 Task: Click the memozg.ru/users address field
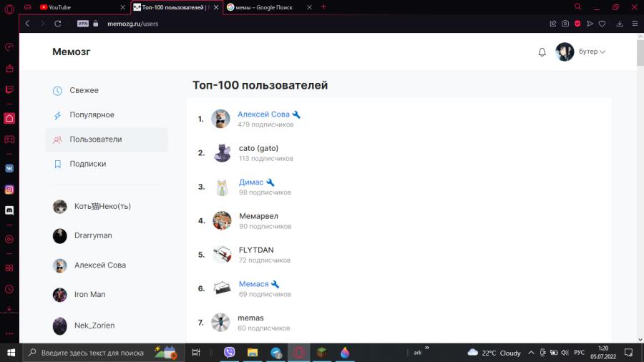(x=132, y=24)
